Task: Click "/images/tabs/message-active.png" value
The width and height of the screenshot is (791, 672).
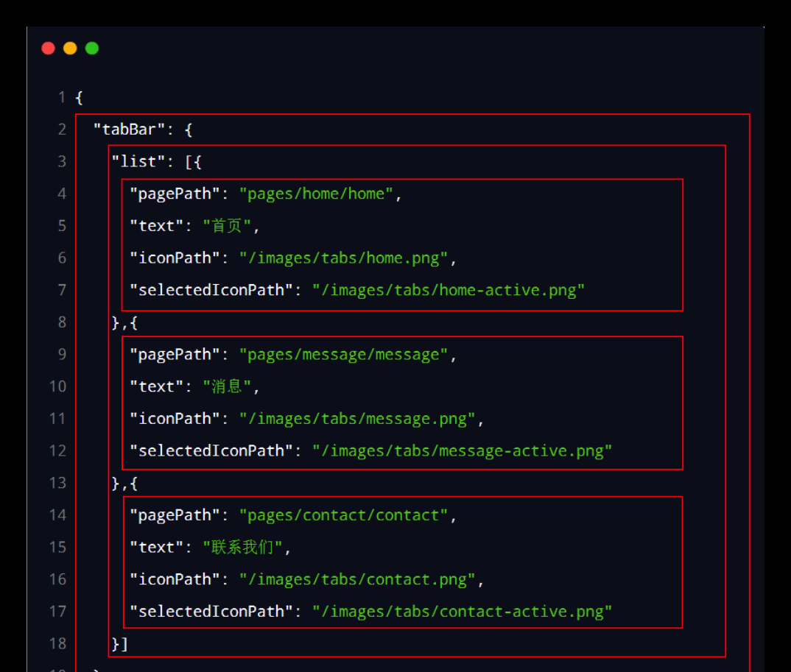Action: [462, 451]
